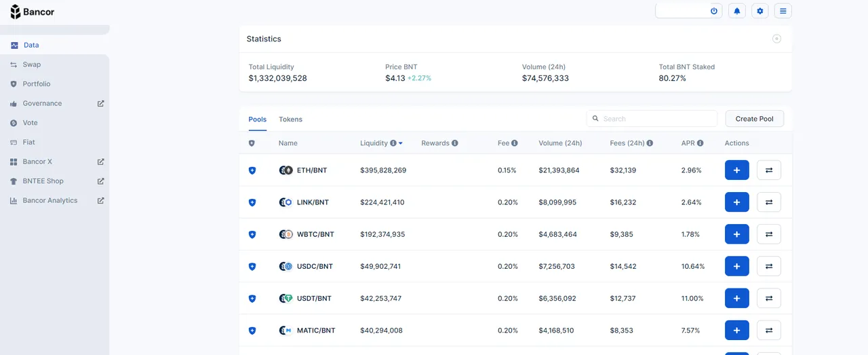Viewport: 868px width, 355px height.
Task: Add liquidity to the USDC/BNT pool
Action: 737,266
